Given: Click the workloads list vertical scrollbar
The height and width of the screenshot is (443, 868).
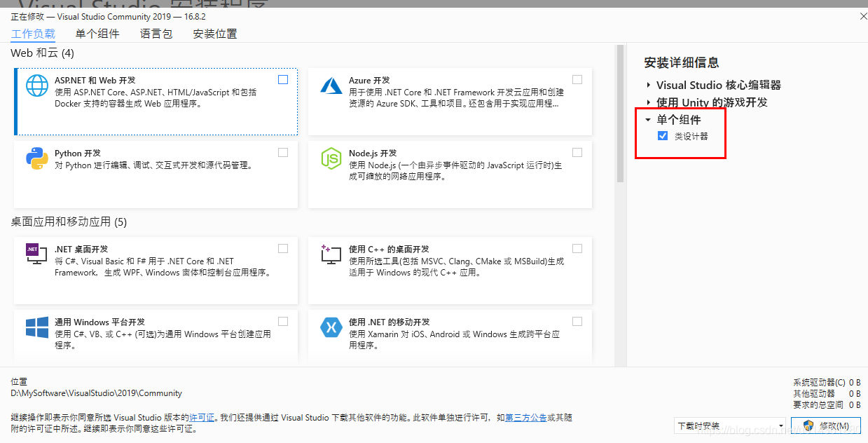Looking at the screenshot, I should click(x=620, y=114).
